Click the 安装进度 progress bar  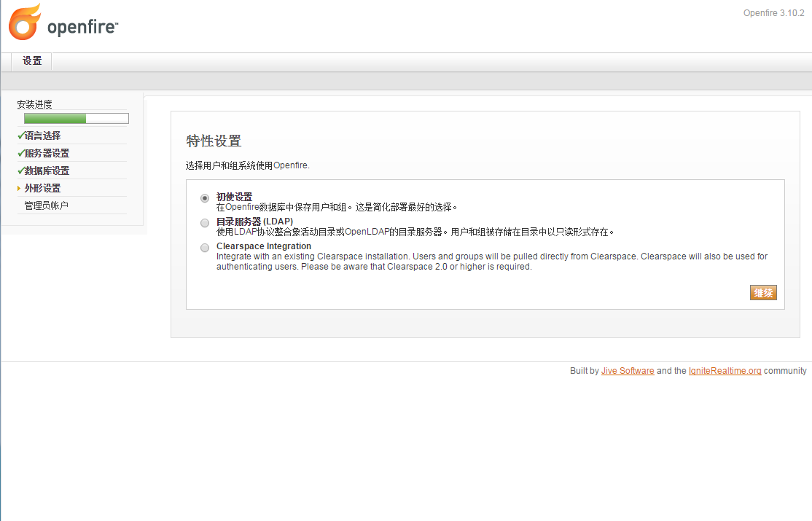(76, 119)
